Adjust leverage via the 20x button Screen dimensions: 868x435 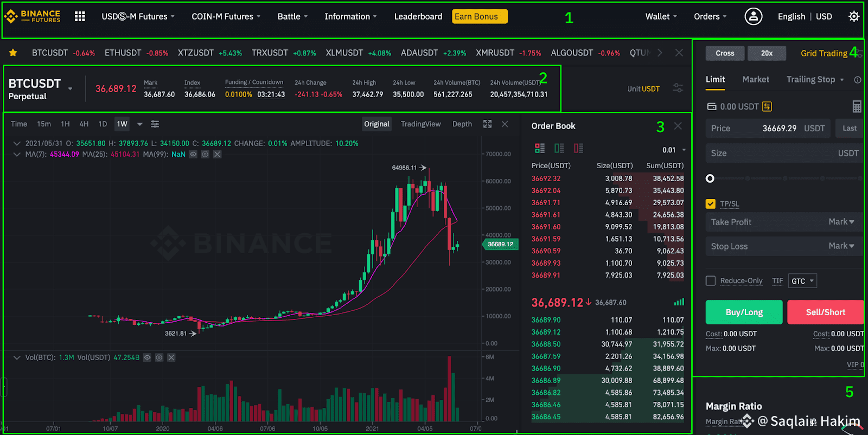(767, 53)
